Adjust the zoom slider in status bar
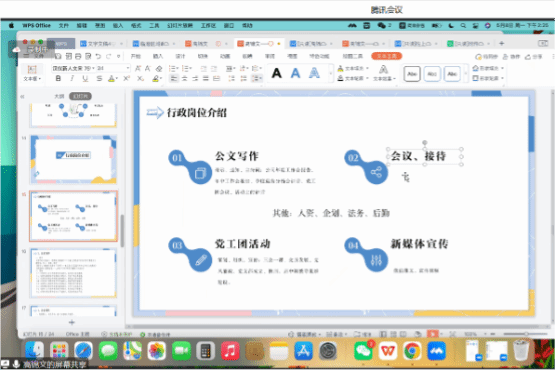The height and width of the screenshot is (370, 556). pyautogui.click(x=526, y=334)
